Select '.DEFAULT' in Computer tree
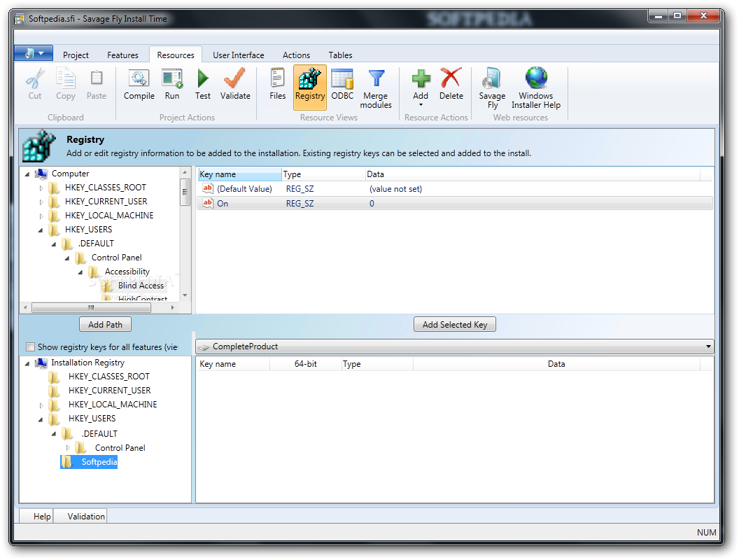This screenshot has height=560, width=739. (x=96, y=244)
